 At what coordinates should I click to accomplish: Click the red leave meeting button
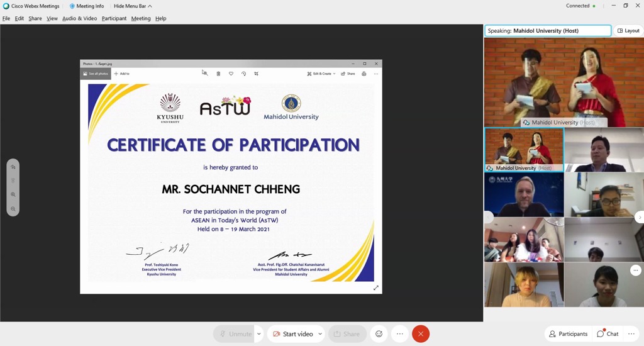click(x=421, y=334)
